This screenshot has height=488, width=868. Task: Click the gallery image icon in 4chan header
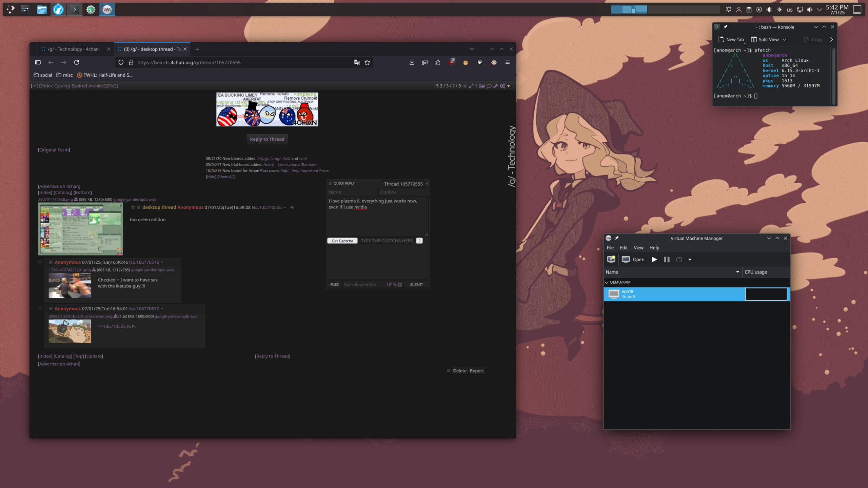pyautogui.click(x=482, y=86)
